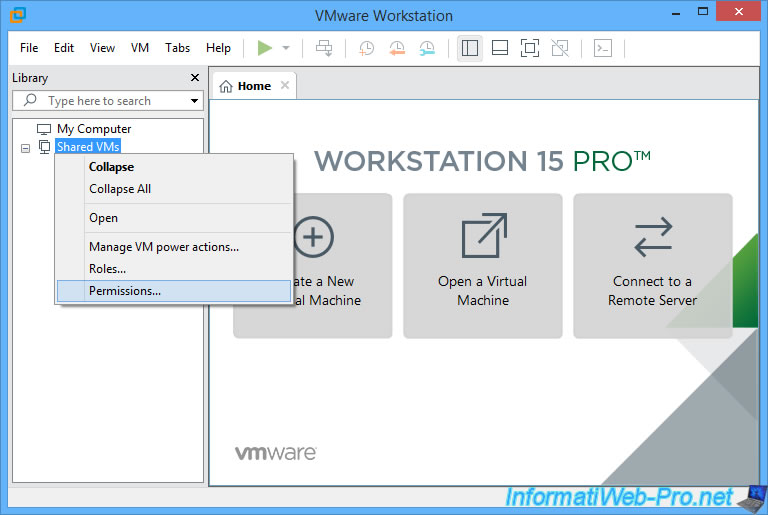
Task: Close the Library panel with its X
Action: pyautogui.click(x=195, y=77)
